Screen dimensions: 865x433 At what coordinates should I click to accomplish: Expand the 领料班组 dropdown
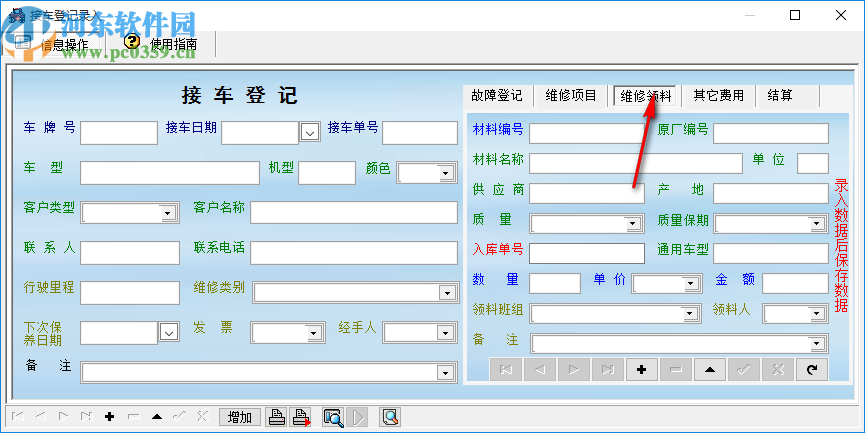click(689, 314)
